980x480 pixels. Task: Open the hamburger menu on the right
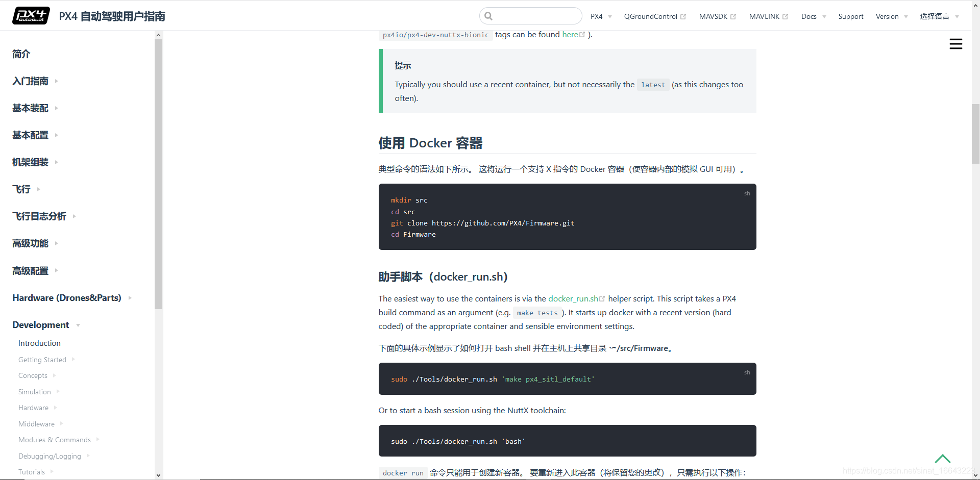[x=957, y=44]
